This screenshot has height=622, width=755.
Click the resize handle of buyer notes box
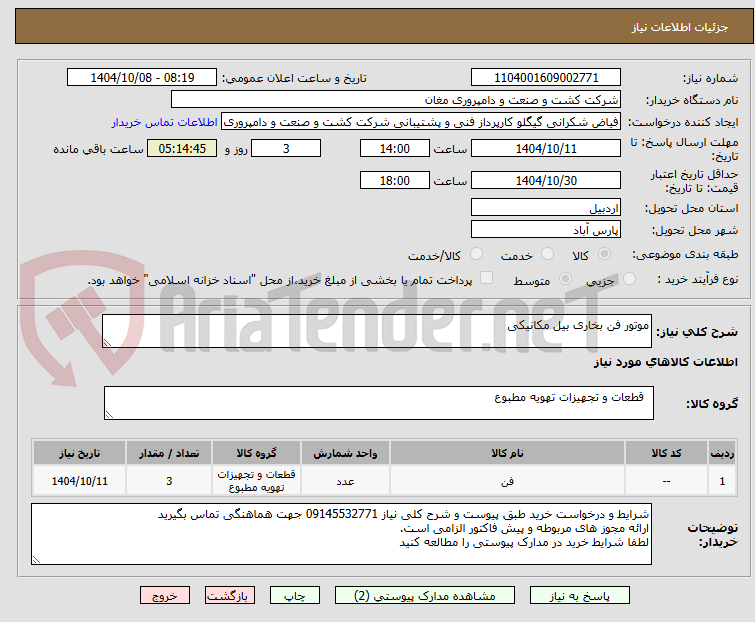tap(36, 559)
